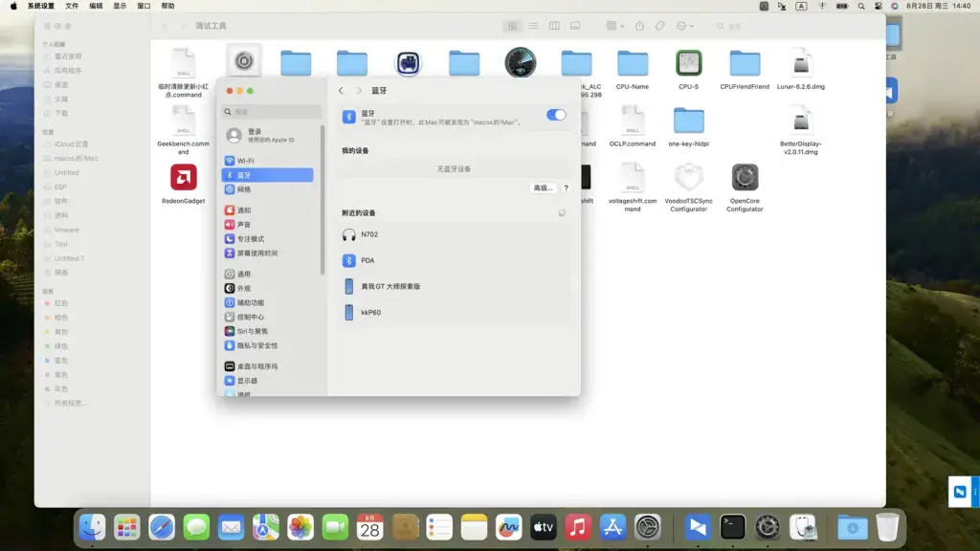The height and width of the screenshot is (551, 980).
Task: Expand Finder group-by dropdown in toolbar
Action: click(x=615, y=26)
